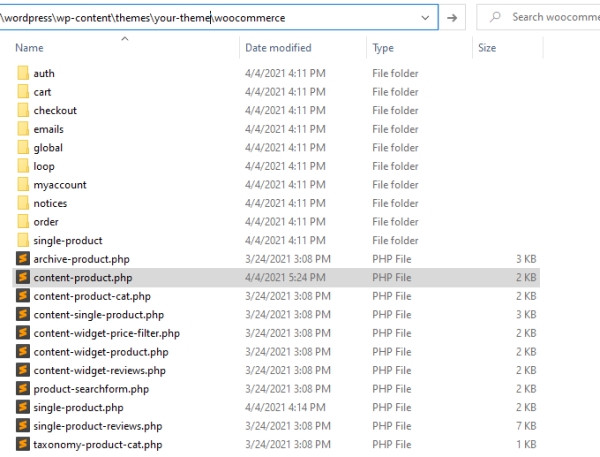Select the content-widget-price-filter.php entry
This screenshot has height=457, width=600.
276,333
